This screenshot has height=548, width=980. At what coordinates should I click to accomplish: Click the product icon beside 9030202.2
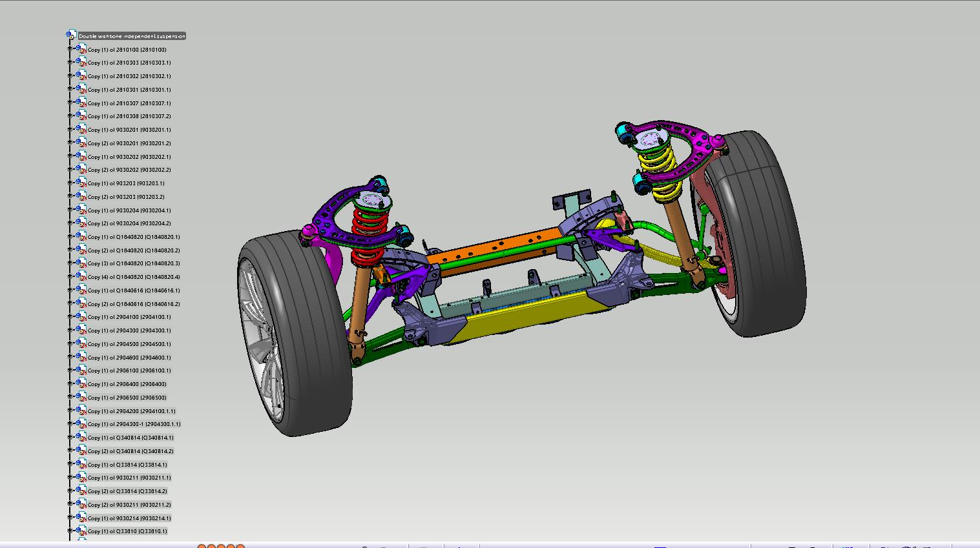point(81,170)
